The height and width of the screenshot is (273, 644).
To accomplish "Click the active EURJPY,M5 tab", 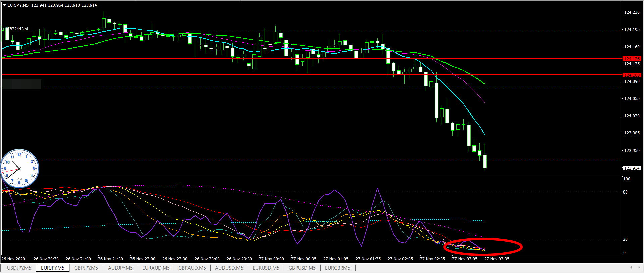I will tap(53, 268).
